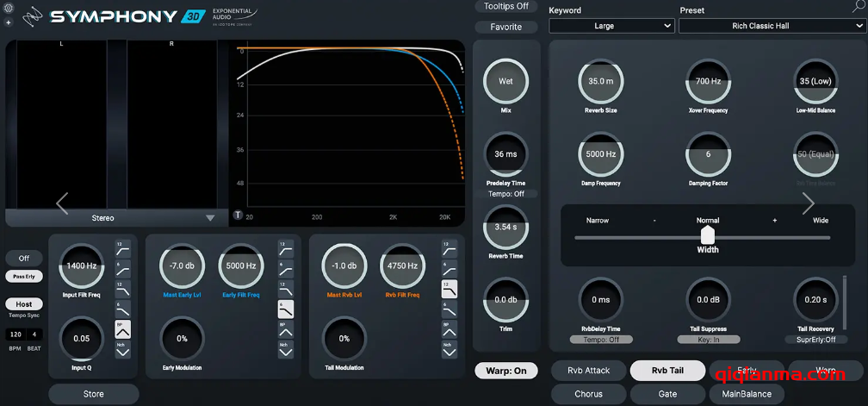Select the reverb filter 12 dB high-pass shape
The height and width of the screenshot is (406, 868).
click(449, 248)
